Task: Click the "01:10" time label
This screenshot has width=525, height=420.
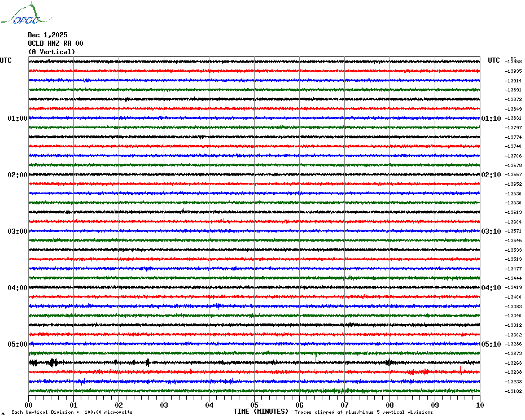Action: coord(491,119)
